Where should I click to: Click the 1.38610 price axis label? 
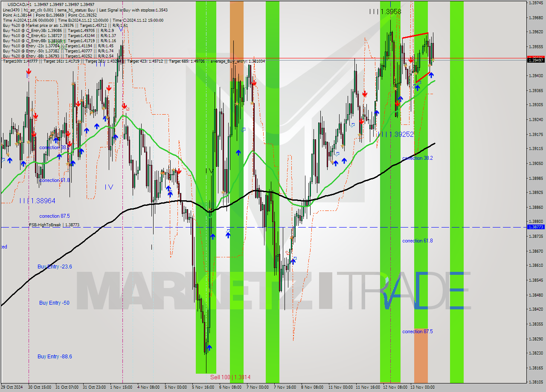tap(536, 265)
